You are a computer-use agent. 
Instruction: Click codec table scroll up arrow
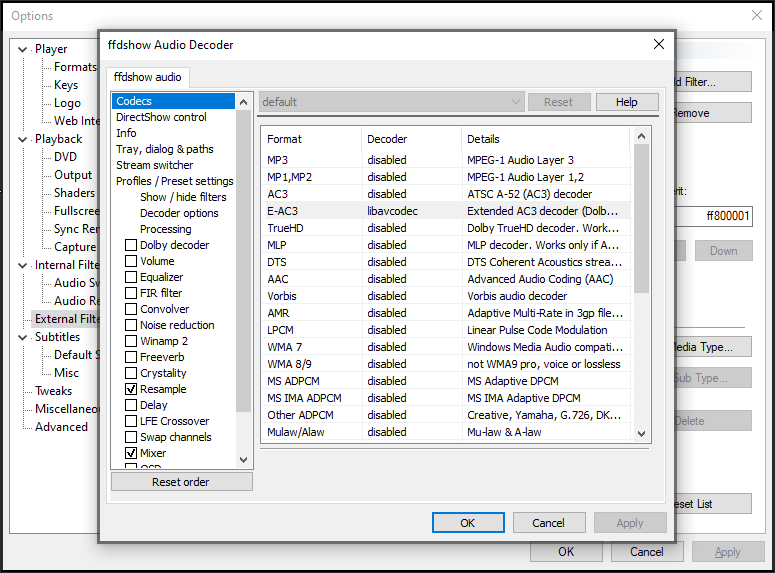(x=642, y=136)
